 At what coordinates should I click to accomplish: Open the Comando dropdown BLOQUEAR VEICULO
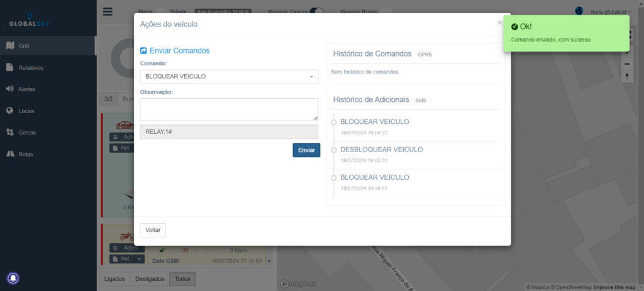229,77
